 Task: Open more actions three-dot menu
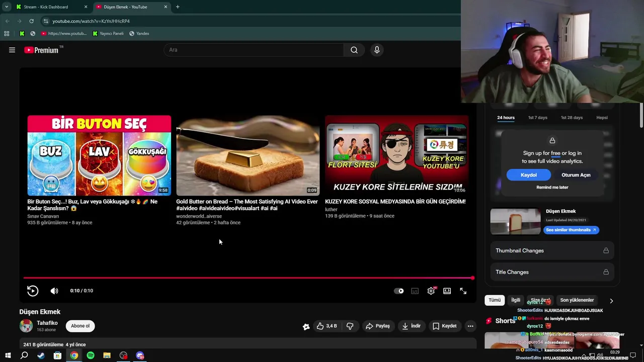click(x=470, y=326)
